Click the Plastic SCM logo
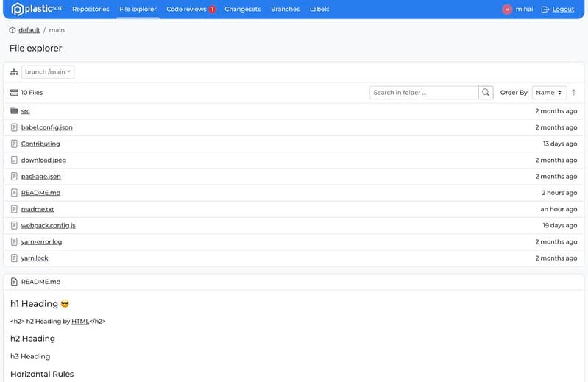Viewport: 588px width, 382px height. 37,9
